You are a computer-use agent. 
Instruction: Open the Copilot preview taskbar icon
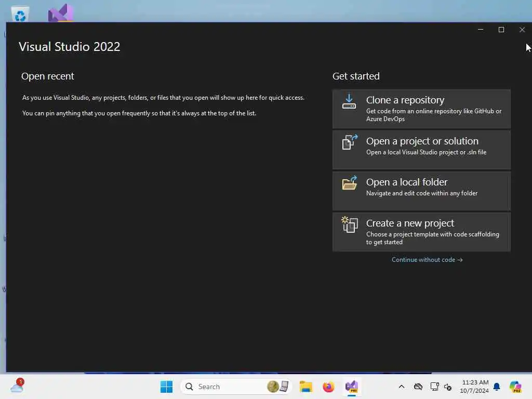coord(515,387)
